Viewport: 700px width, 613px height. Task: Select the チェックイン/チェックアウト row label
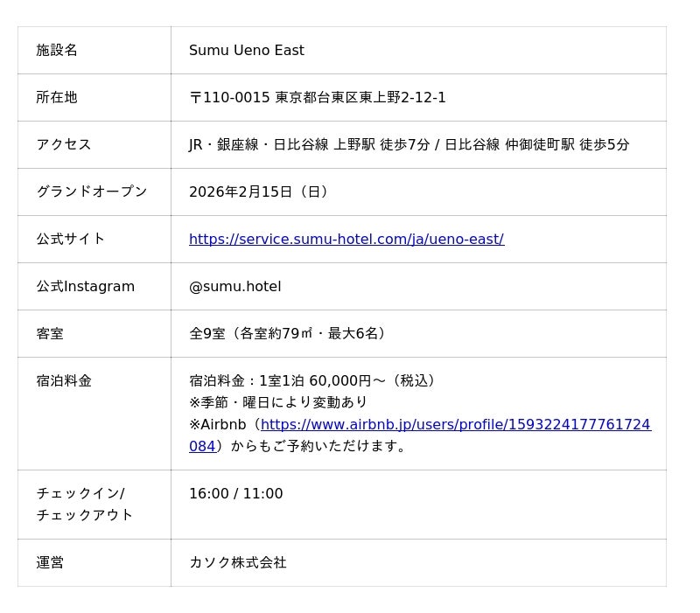coord(84,505)
